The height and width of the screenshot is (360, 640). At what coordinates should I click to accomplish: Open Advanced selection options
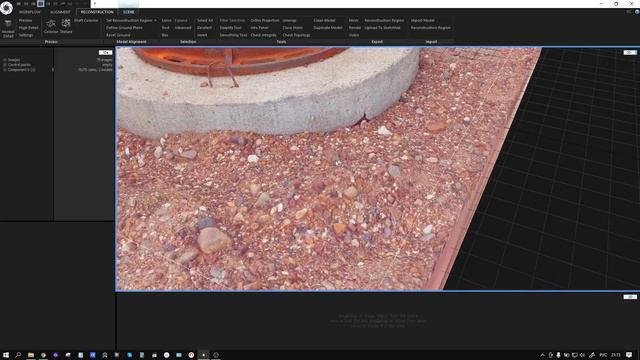pos(183,28)
